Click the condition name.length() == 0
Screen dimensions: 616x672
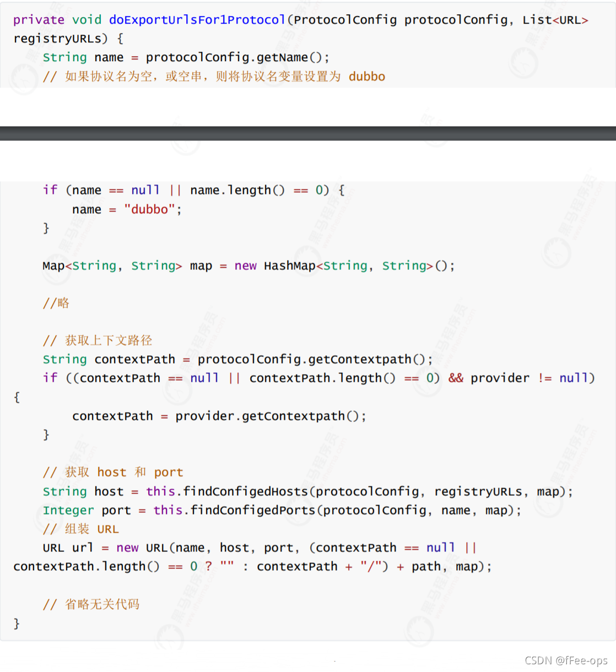click(259, 191)
